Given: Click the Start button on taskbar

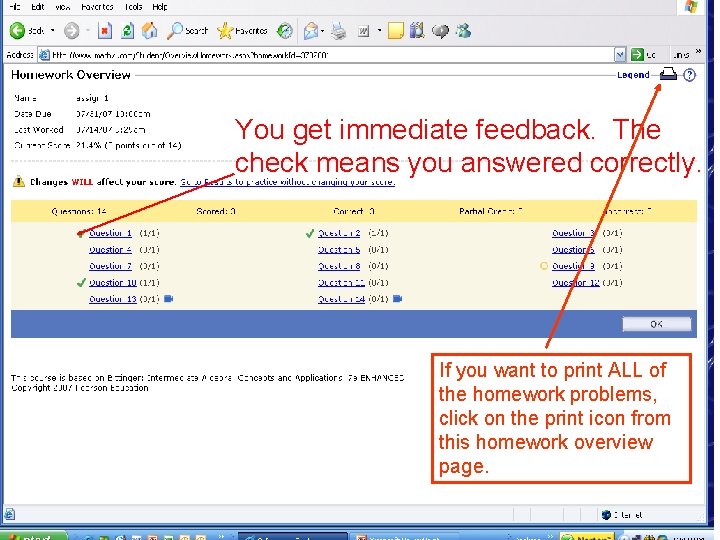Looking at the screenshot, I should coord(32,536).
